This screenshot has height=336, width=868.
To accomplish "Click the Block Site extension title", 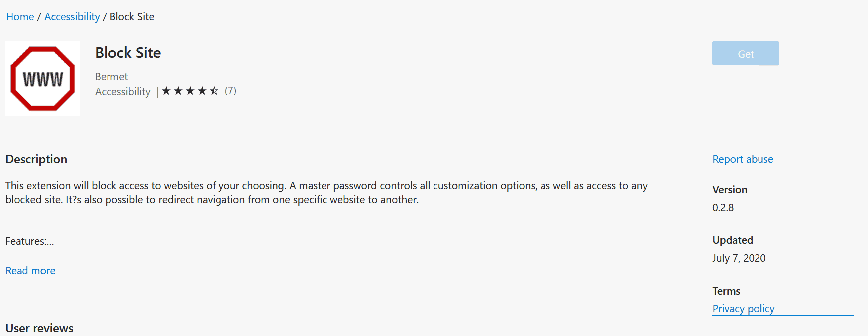I will click(128, 53).
